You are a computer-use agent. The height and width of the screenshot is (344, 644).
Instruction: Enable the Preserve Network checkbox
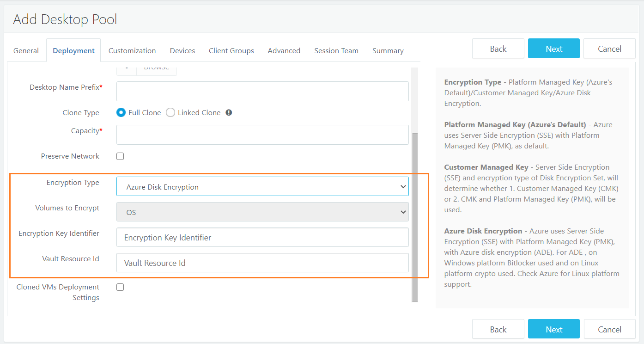[x=120, y=156]
